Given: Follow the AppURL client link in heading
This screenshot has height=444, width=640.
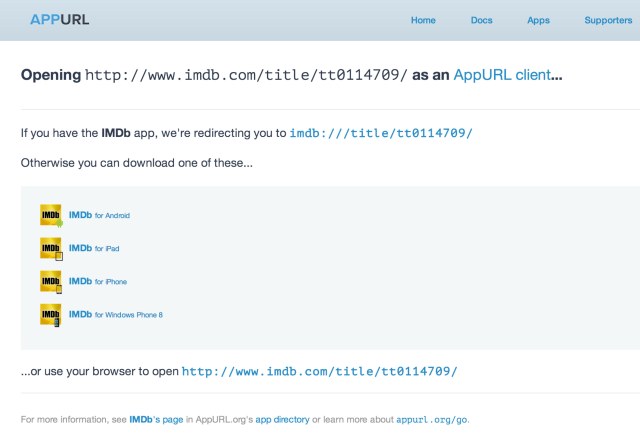Looking at the screenshot, I should coord(502,75).
